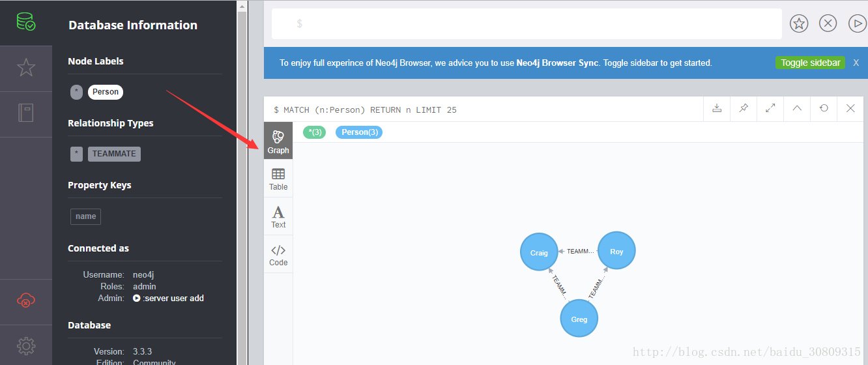Click the name property key
This screenshot has width=868, height=365.
[85, 216]
